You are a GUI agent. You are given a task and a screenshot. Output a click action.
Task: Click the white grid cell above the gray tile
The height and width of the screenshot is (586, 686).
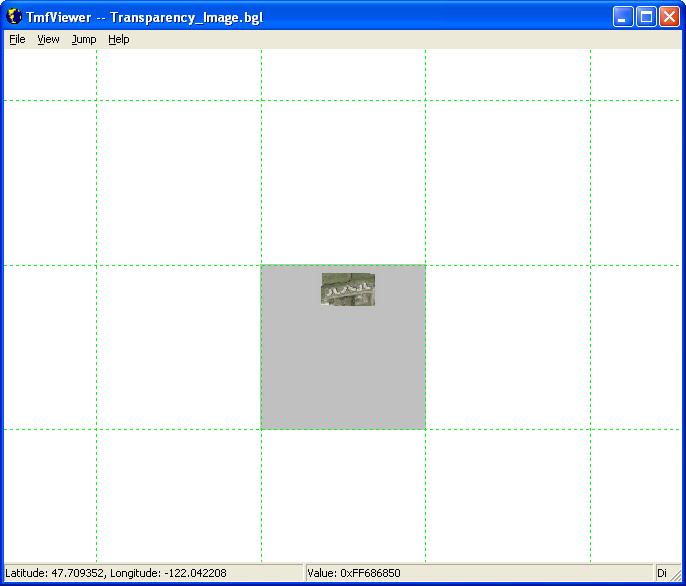[343, 182]
